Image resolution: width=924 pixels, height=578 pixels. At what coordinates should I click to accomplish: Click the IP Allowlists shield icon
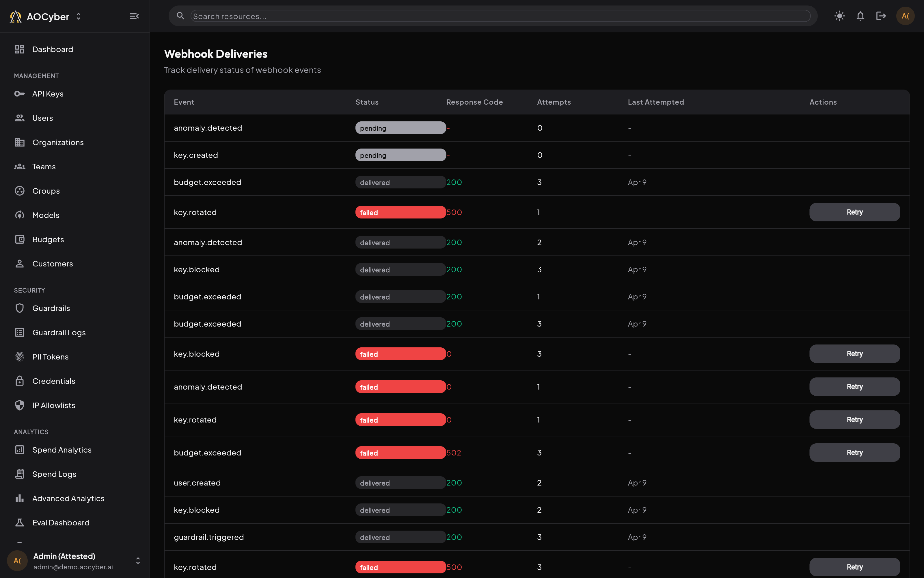pos(19,405)
